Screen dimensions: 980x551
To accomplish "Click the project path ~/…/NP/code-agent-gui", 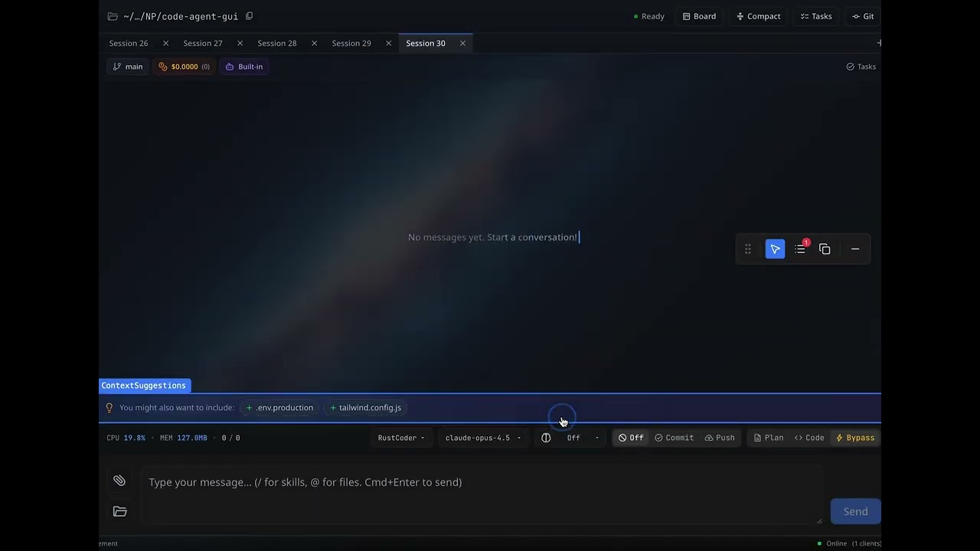I will (181, 16).
